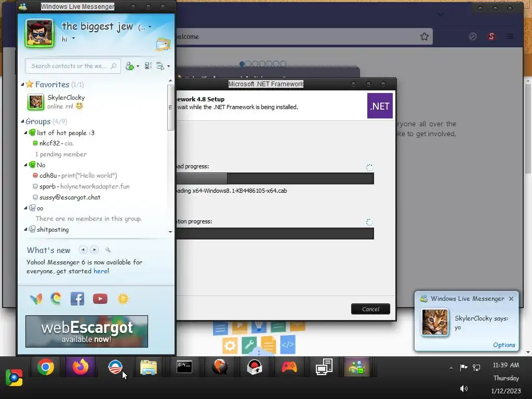The image size is (532, 399).
Task: Click the search magnifier icon in Messenger
Action: tap(114, 66)
